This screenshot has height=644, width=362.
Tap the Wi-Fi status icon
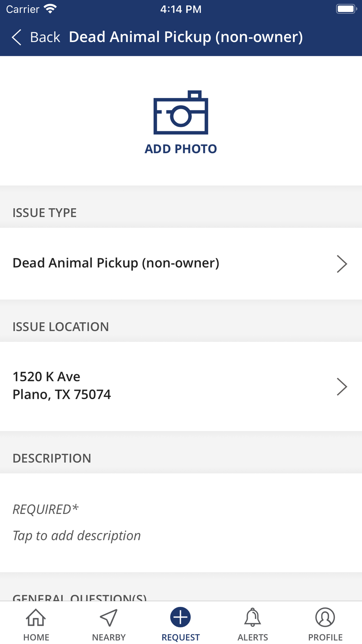50,9
